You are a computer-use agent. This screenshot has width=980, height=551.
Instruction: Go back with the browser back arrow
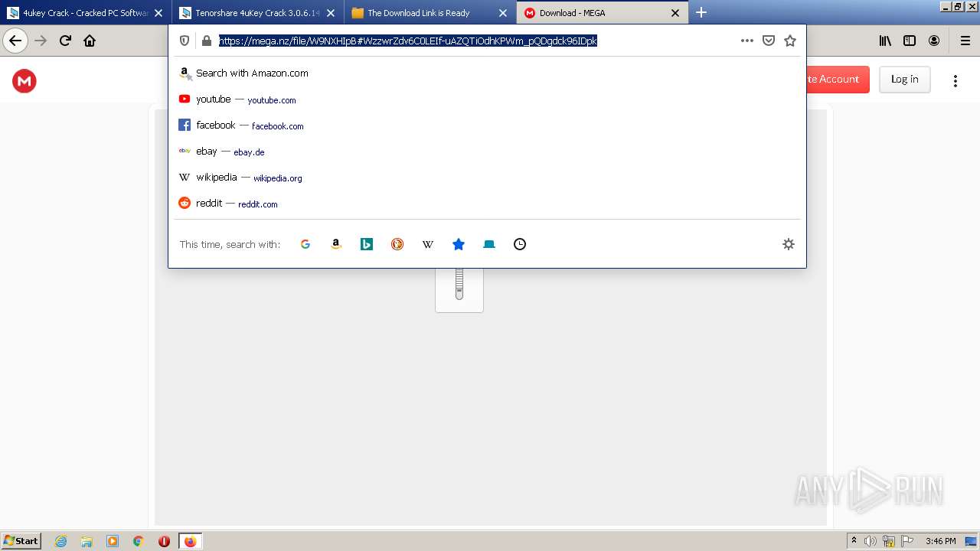coord(15,41)
